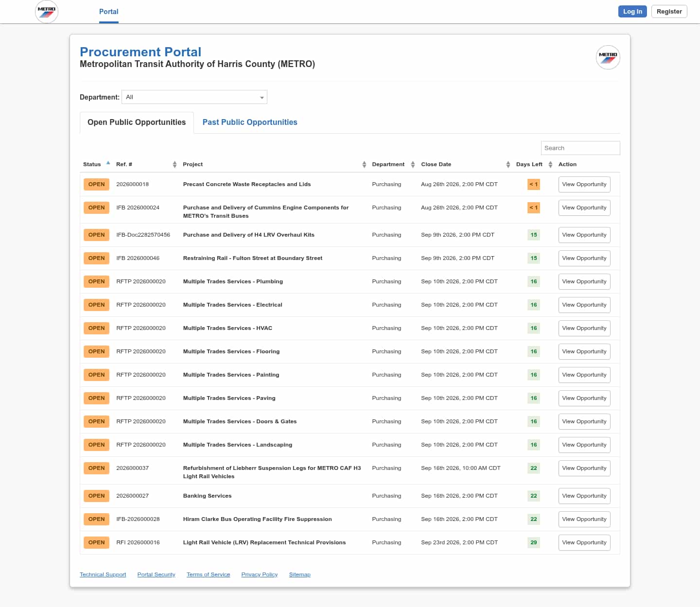View Opportunity for Multiple Trades Services - Plumbing
The image size is (700, 607).
[584, 282]
